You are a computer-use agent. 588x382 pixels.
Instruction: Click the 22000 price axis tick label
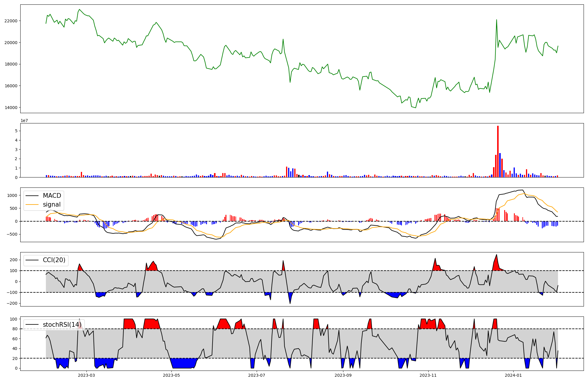[11, 21]
